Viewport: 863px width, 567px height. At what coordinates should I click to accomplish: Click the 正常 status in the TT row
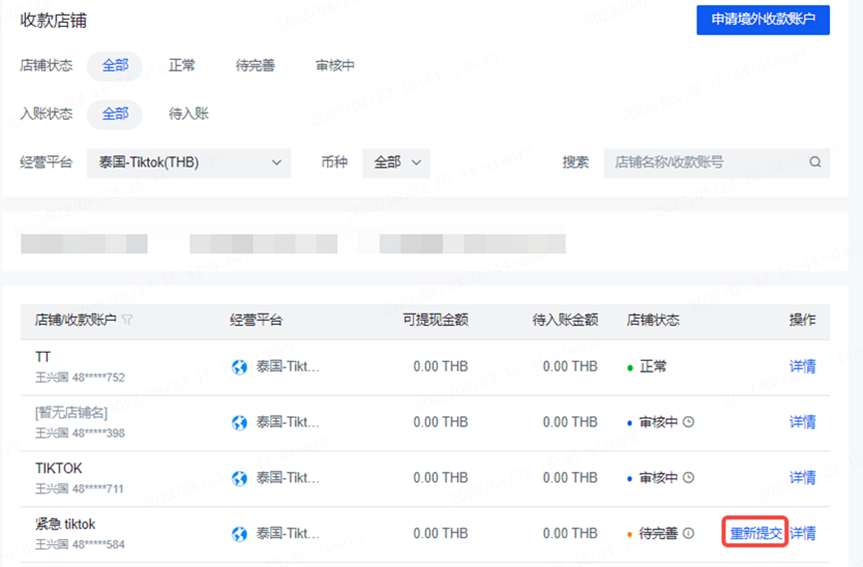click(653, 367)
